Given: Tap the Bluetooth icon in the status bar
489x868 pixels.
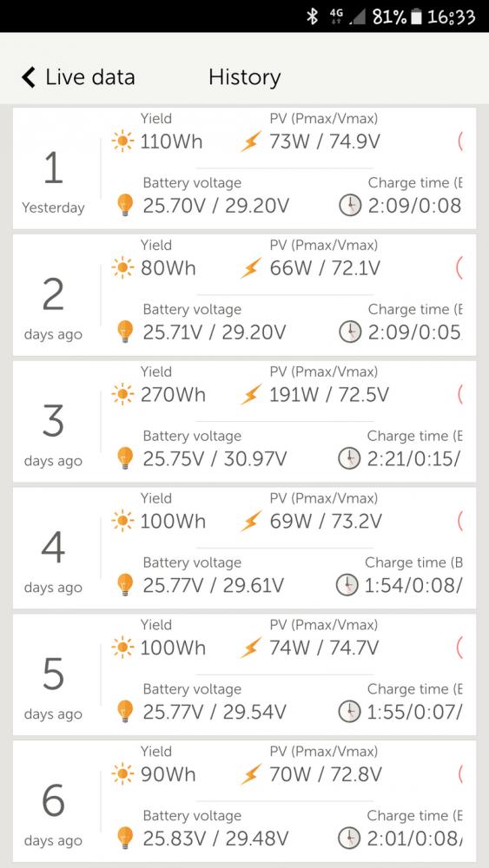Looking at the screenshot, I should tap(313, 16).
